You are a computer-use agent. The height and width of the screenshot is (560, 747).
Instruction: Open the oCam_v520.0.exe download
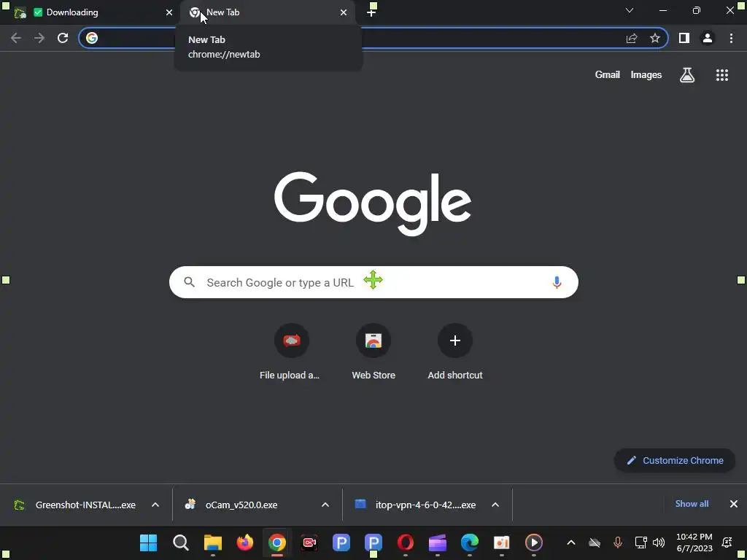tap(232, 505)
